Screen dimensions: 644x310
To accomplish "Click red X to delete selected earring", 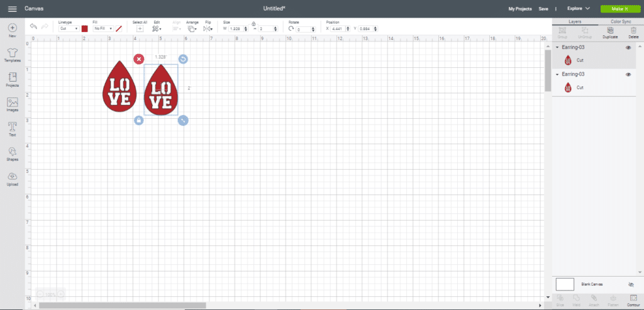I will [x=138, y=59].
